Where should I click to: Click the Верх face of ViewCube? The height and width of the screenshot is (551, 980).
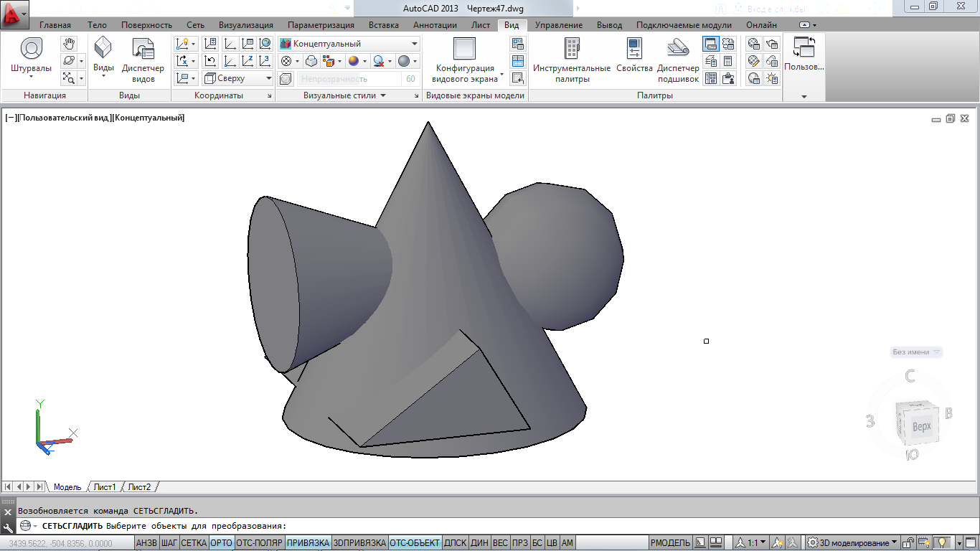(921, 426)
